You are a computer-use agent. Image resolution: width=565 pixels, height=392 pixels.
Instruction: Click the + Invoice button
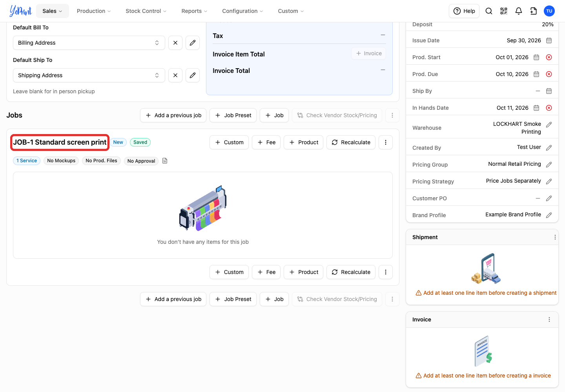369,53
